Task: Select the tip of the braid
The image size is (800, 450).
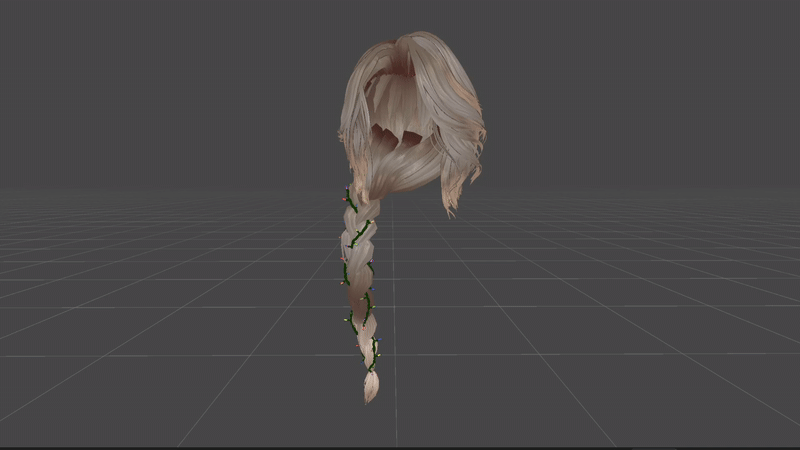Action: (x=371, y=391)
